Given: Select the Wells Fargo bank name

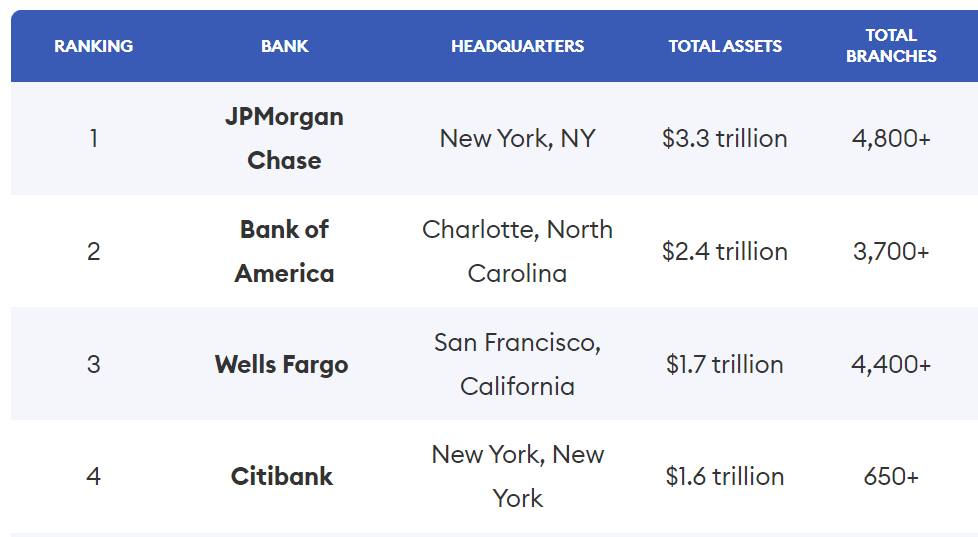Looking at the screenshot, I should [x=282, y=364].
